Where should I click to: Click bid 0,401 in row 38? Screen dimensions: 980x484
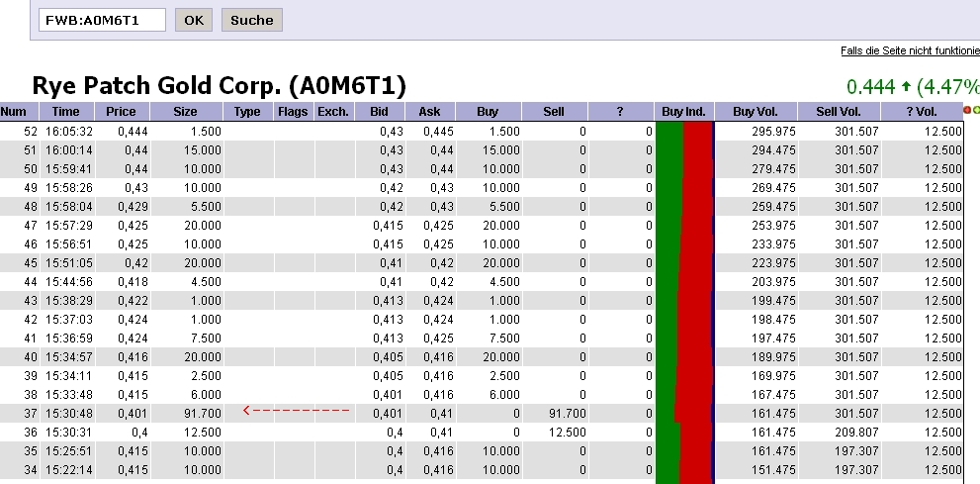[x=388, y=394]
